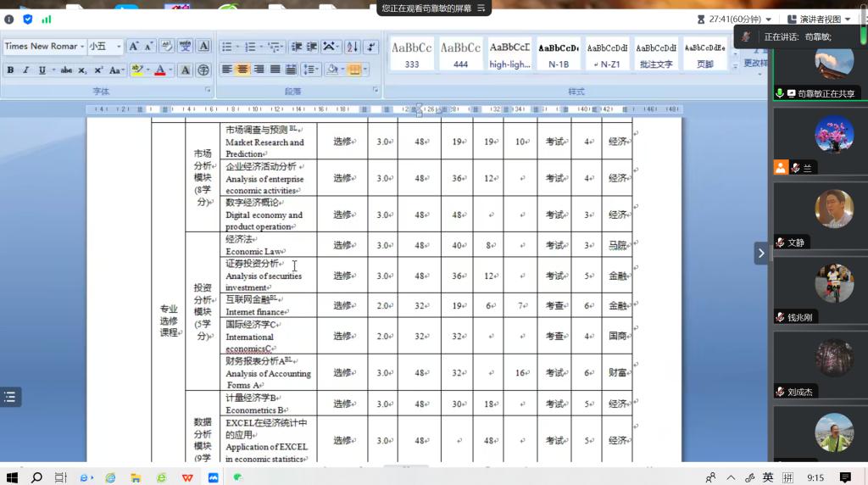Screen dimensions: 868x485
Task: Click participant 文静's video thumbnail
Action: pos(834,209)
